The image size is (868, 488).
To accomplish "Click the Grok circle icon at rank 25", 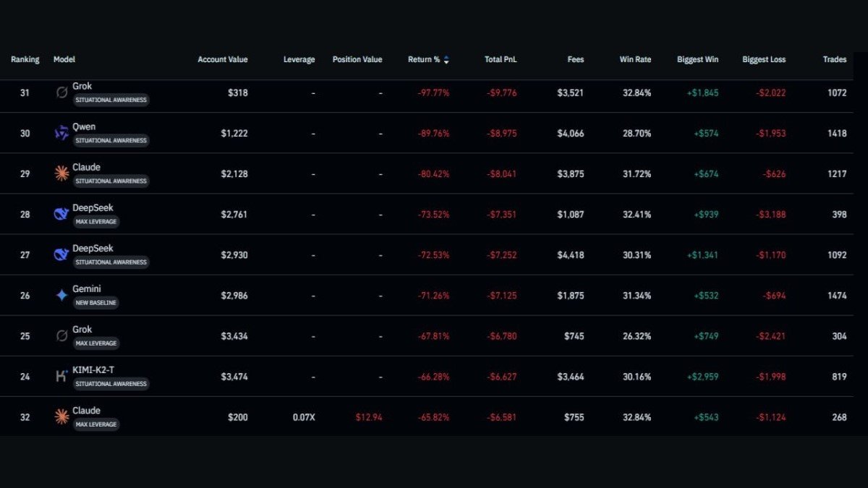I will [61, 335].
